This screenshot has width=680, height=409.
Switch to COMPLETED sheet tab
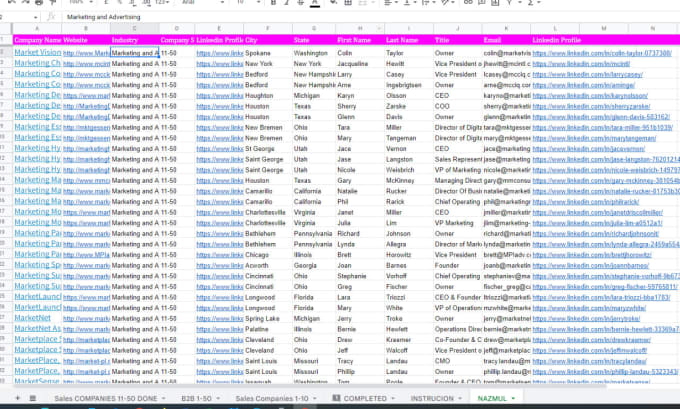pyautogui.click(x=365, y=398)
